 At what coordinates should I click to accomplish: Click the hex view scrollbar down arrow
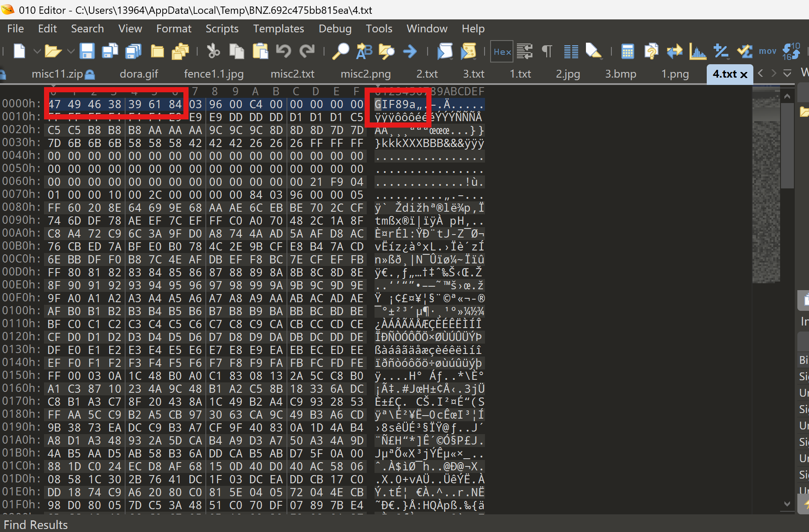tap(787, 504)
